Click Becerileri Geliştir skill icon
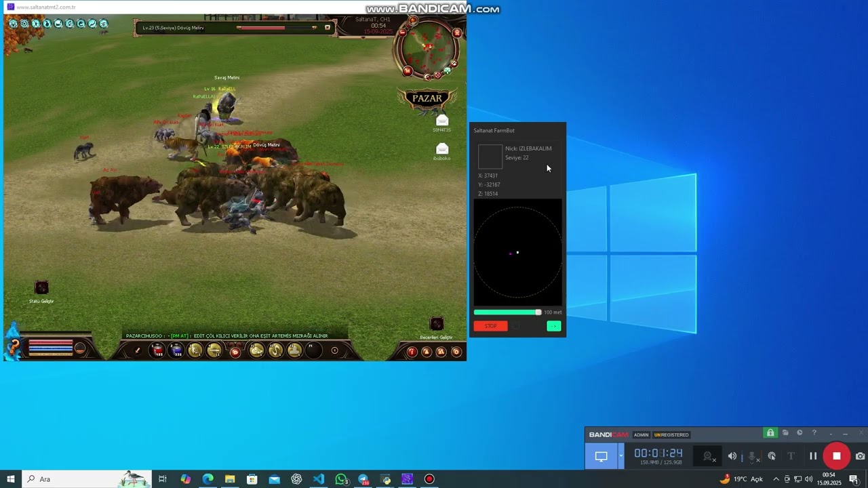The height and width of the screenshot is (488, 868). pos(437,324)
